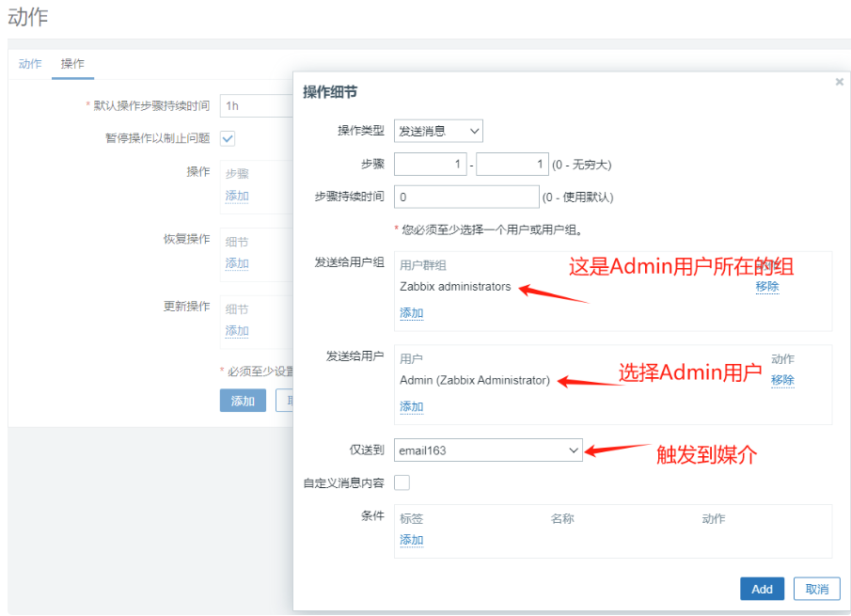Switch to the 动作 tab
851x616 pixels.
click(x=30, y=64)
